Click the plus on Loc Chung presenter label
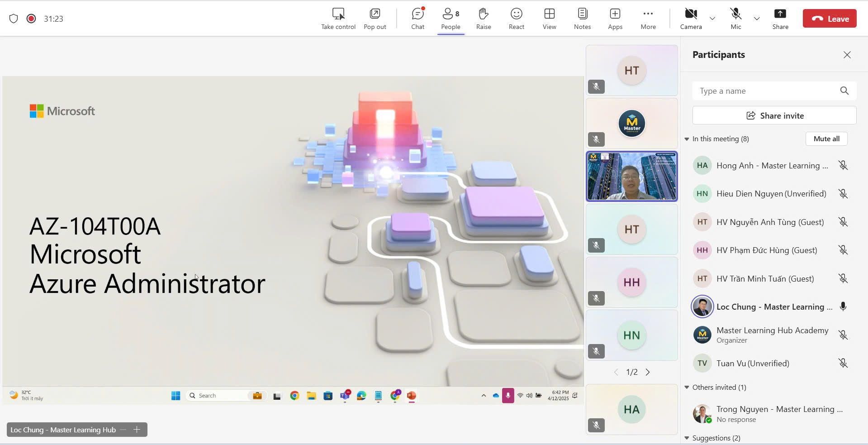 pos(137,430)
